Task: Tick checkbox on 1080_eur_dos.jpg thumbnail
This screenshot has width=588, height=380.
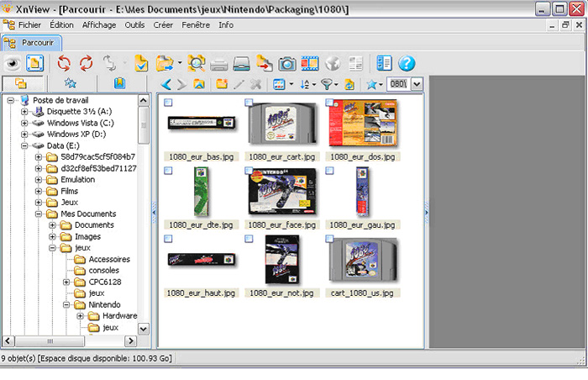Action: (329, 103)
